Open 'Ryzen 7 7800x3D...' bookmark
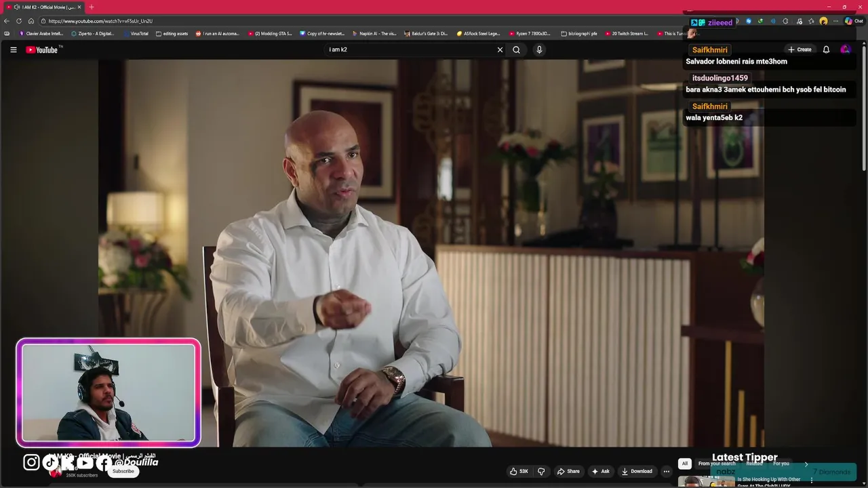 [x=530, y=33]
